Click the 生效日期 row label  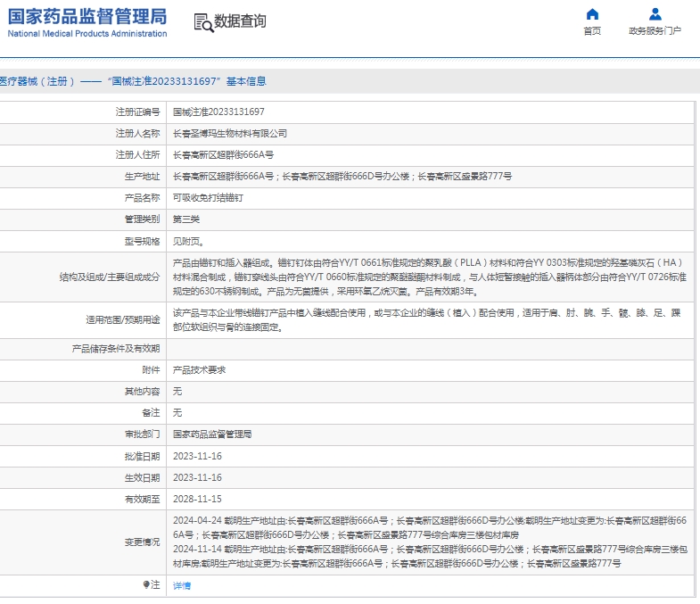[x=142, y=477]
